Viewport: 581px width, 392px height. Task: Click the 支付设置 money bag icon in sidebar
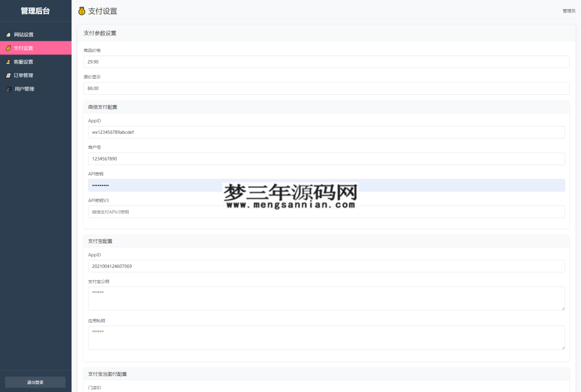[9, 48]
